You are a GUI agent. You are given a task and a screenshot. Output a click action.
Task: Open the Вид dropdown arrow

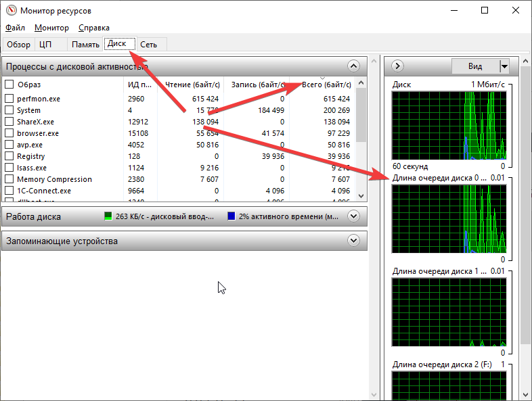coord(504,66)
